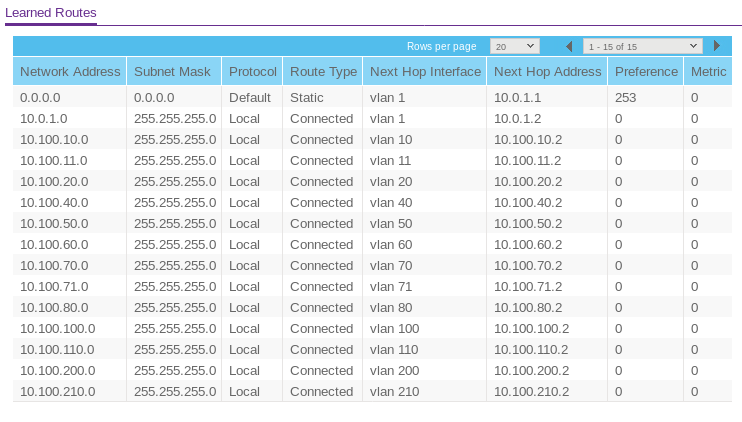Open Rows per page dropdown
Screen dimensions: 742x422
click(x=514, y=46)
